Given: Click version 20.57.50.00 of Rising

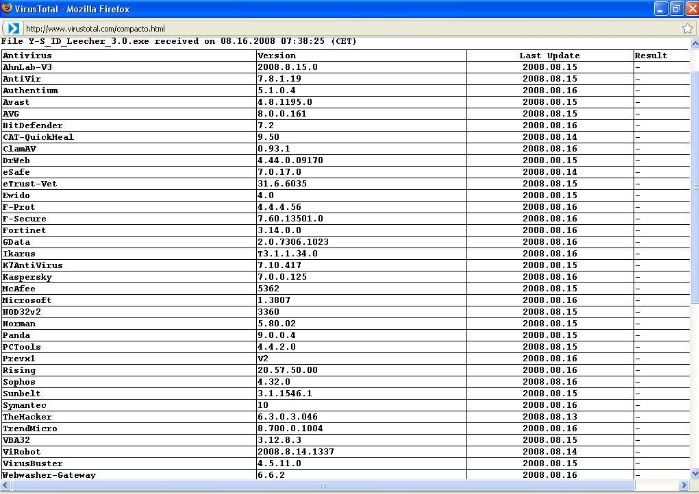Looking at the screenshot, I should pos(288,370).
